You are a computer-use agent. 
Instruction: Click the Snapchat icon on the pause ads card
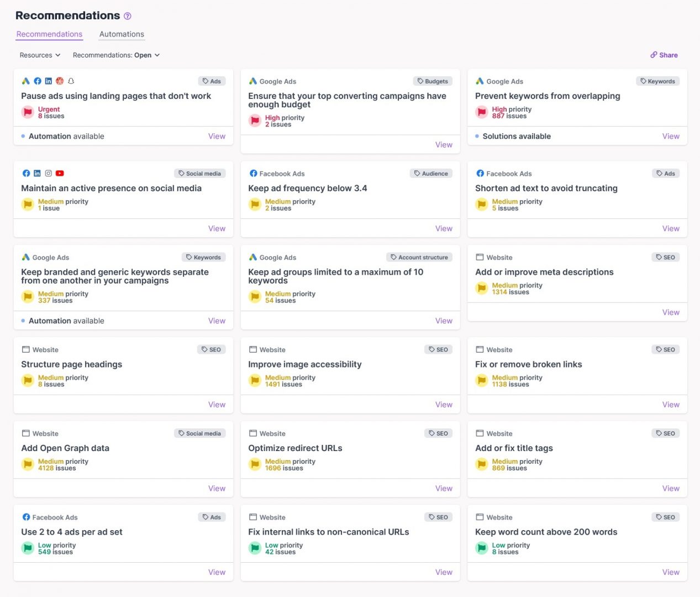click(71, 81)
